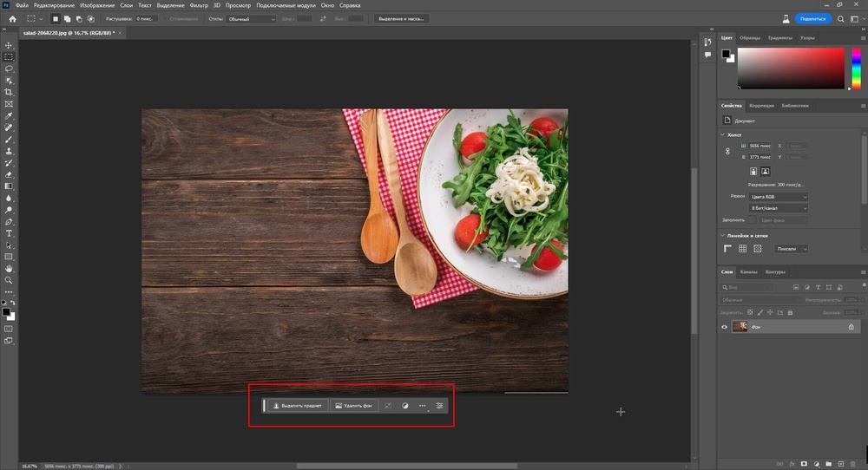Click the Выделение и маска button
The image size is (868, 470).
tap(401, 19)
